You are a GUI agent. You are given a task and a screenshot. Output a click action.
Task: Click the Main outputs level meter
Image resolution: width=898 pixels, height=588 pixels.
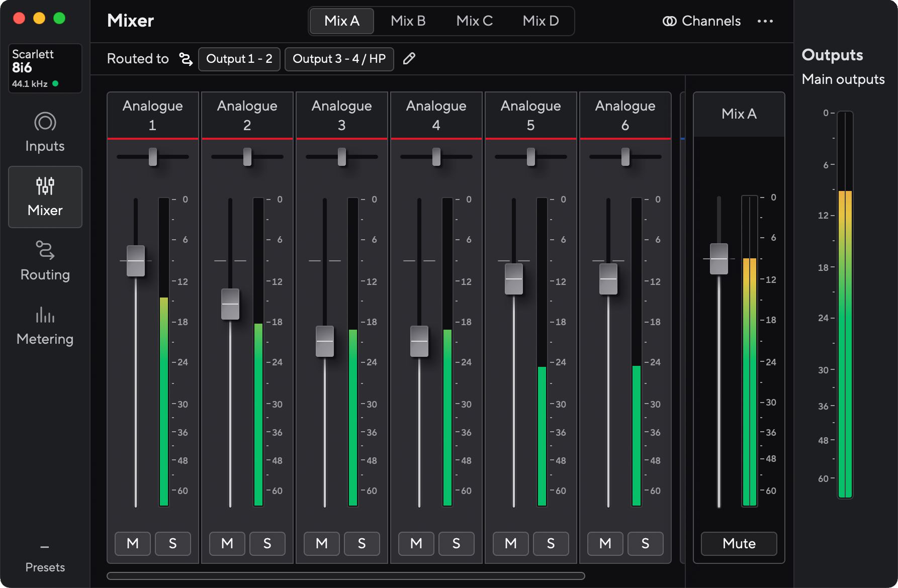click(845, 305)
